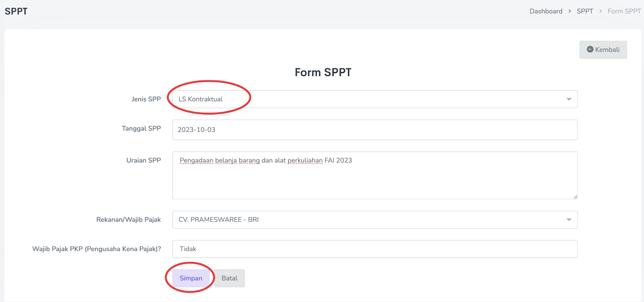Click the Uraian SPP textarea resize handle
644x302 pixels.
(x=575, y=197)
